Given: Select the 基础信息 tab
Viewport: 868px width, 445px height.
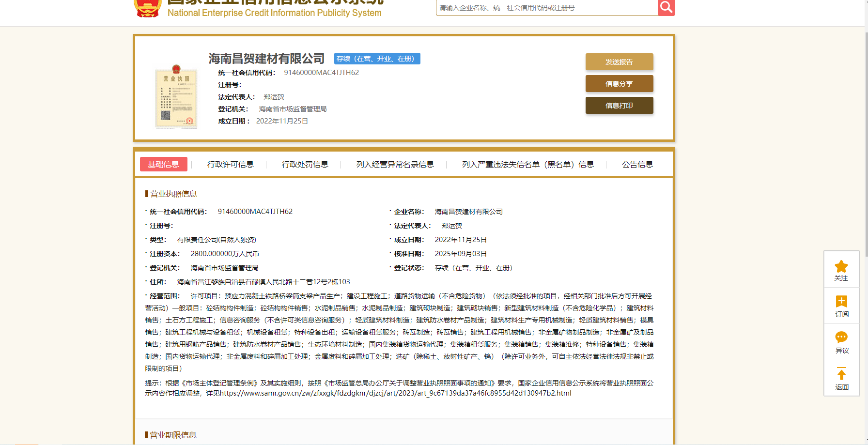Looking at the screenshot, I should click(x=163, y=164).
